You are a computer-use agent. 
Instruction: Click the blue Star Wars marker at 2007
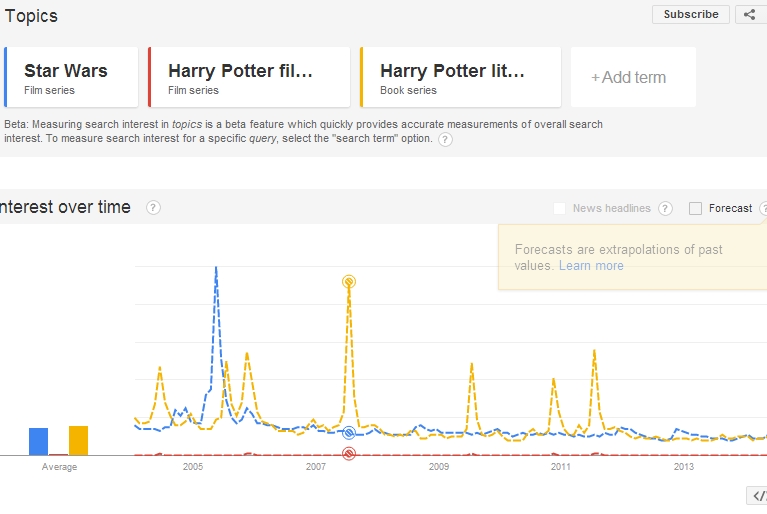tap(349, 433)
